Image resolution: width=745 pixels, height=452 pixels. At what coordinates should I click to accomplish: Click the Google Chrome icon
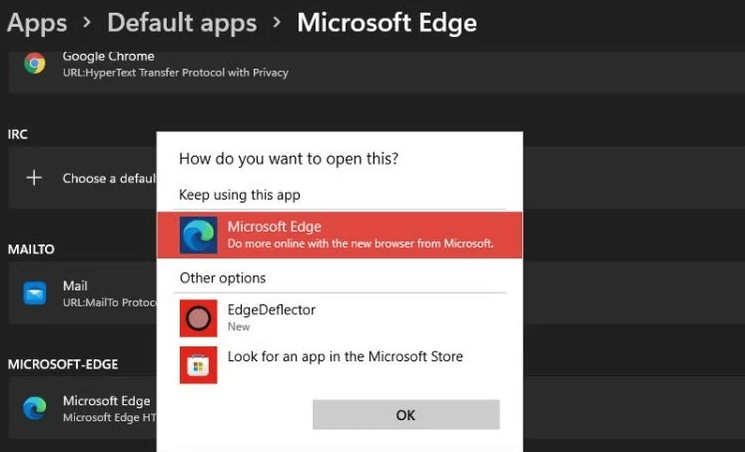35,63
